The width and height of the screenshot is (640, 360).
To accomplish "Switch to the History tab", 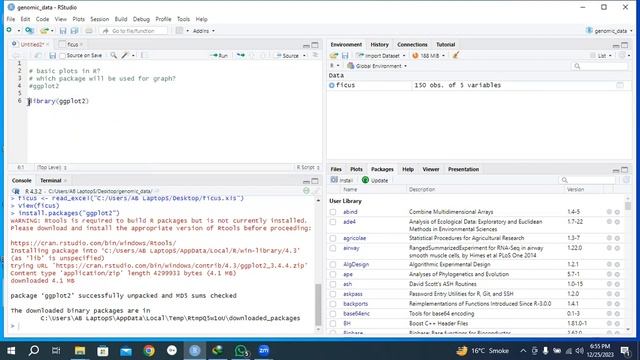I will pyautogui.click(x=379, y=44).
